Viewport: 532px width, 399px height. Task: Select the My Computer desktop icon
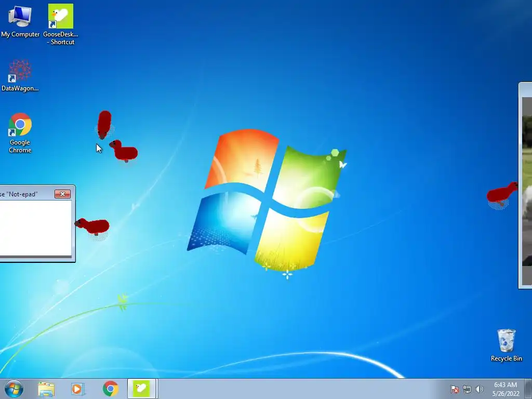(20, 21)
